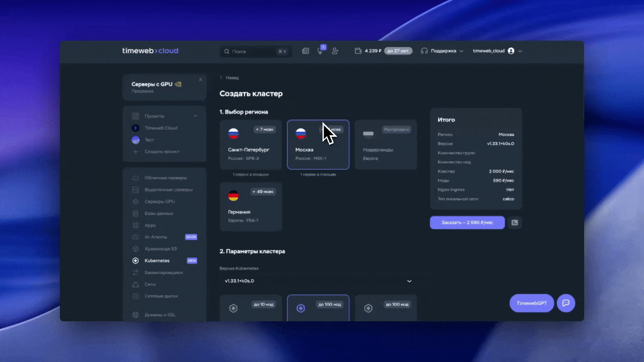Click the Базы данных database icon
644x362 pixels.
click(135, 213)
